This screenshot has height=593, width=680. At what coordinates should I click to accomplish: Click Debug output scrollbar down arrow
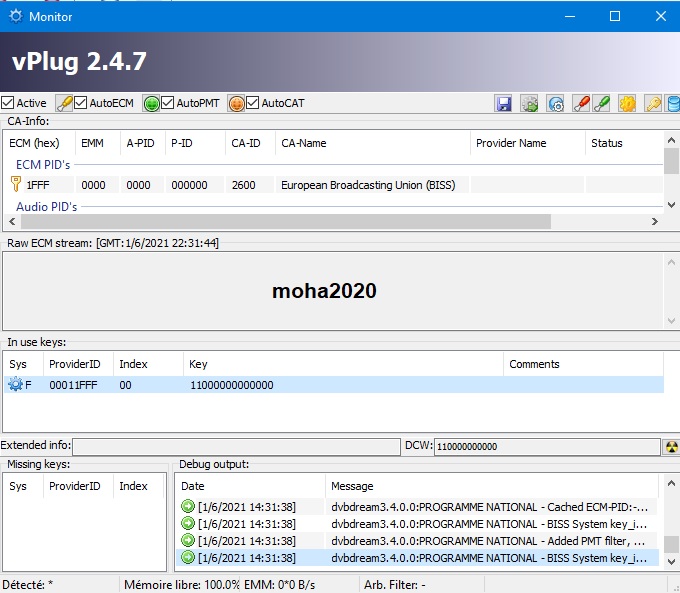tap(671, 562)
